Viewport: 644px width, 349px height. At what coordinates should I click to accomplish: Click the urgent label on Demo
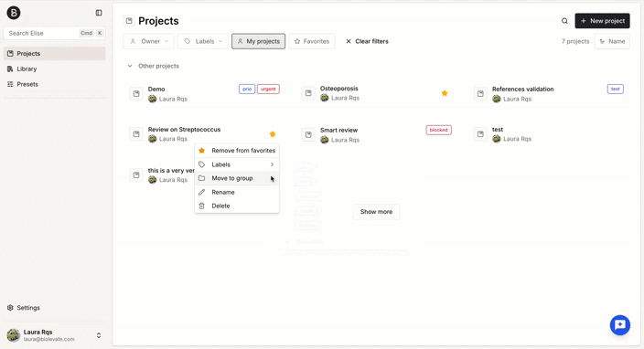click(x=268, y=89)
